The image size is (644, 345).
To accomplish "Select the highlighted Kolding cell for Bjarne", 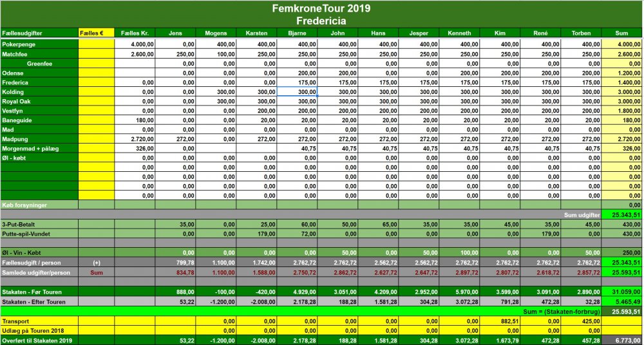I will pos(297,91).
